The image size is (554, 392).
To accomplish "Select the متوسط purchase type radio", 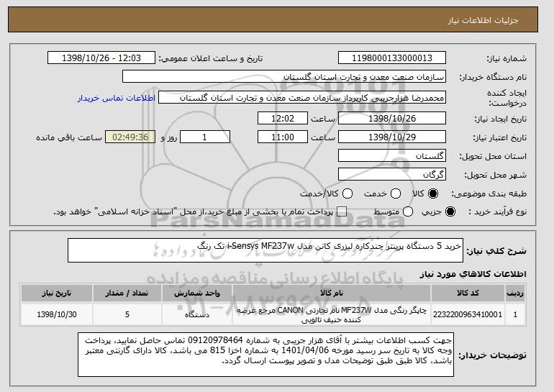I will pyautogui.click(x=408, y=211).
